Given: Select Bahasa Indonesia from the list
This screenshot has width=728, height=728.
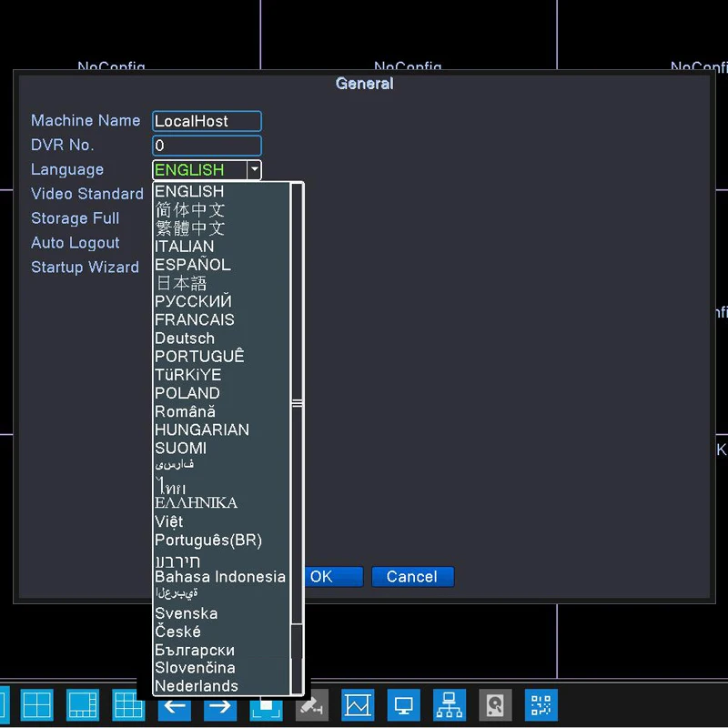Looking at the screenshot, I should pyautogui.click(x=221, y=577).
